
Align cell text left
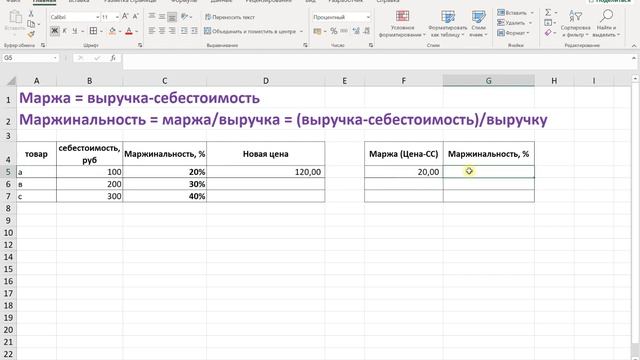pos(151,31)
